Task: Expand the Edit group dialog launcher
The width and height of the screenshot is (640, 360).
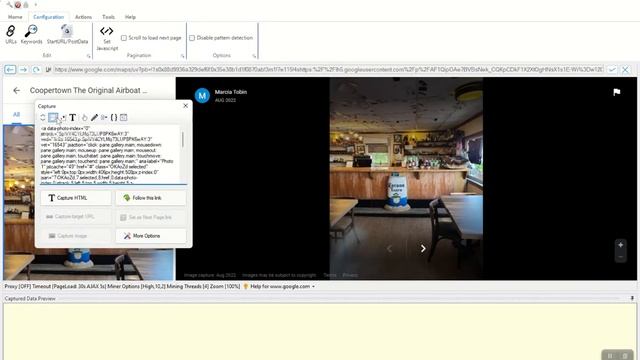Action: click(x=89, y=56)
